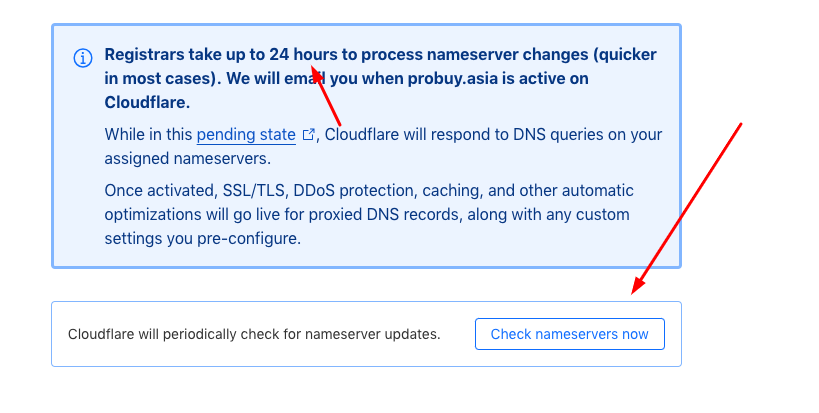
Task: Click the "DNS queries on your" text
Action: (588, 135)
